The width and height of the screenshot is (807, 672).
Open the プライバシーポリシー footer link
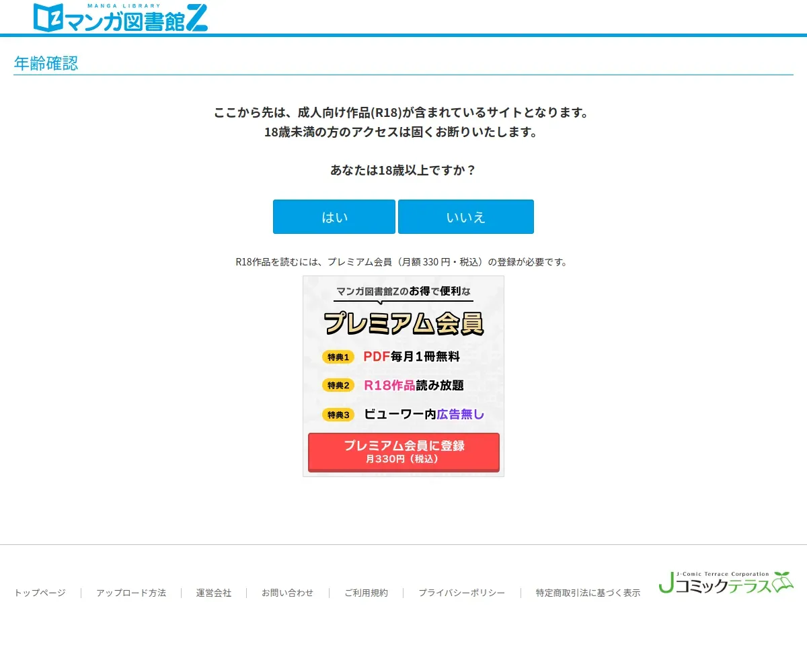[x=462, y=593]
